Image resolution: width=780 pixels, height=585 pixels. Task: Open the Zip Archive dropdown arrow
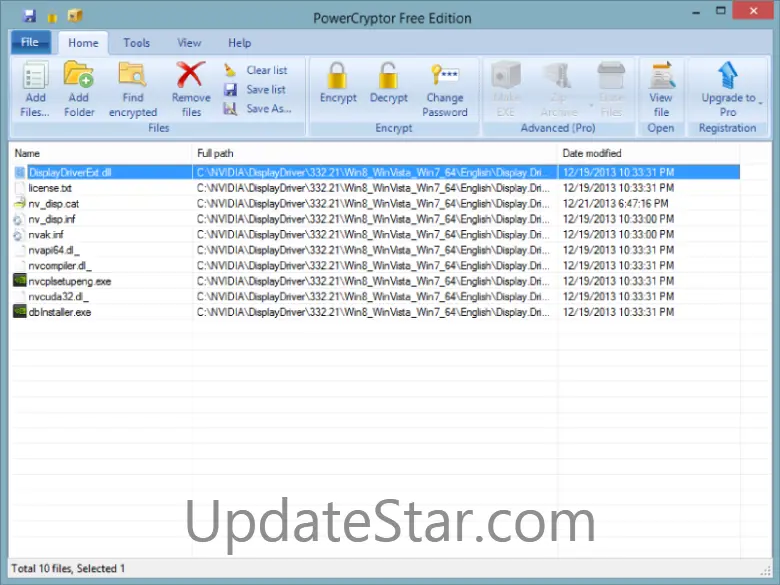pyautogui.click(x=591, y=105)
